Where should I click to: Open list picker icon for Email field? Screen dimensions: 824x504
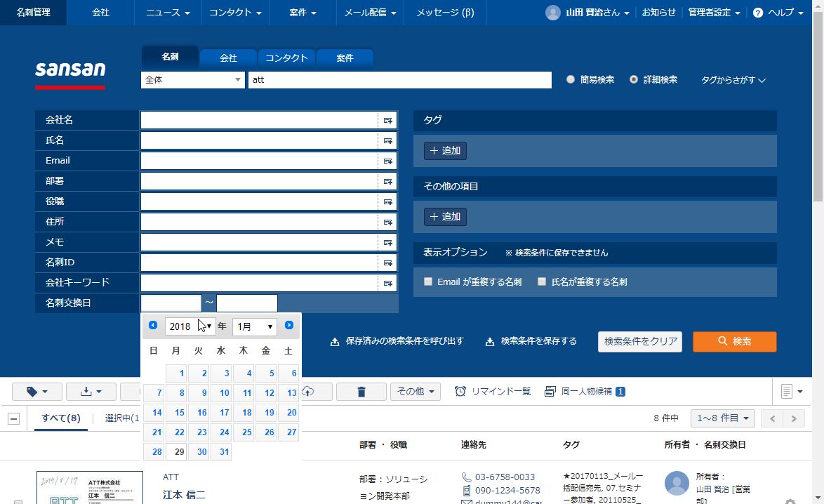click(x=388, y=161)
